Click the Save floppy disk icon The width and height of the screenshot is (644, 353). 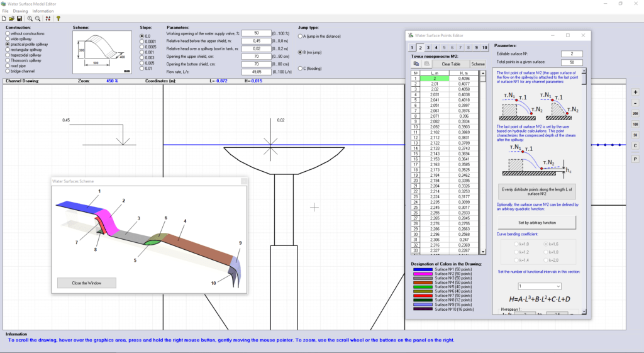pos(19,19)
